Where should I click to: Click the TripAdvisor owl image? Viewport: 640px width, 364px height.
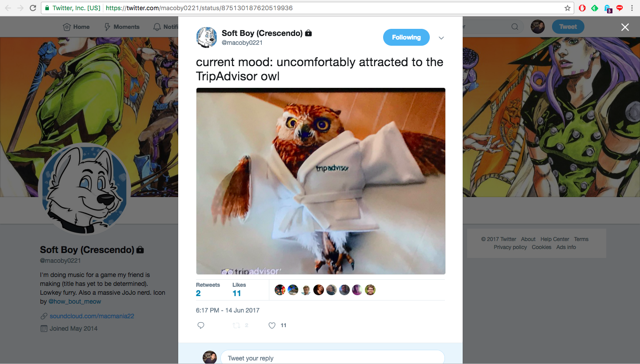[321, 181]
